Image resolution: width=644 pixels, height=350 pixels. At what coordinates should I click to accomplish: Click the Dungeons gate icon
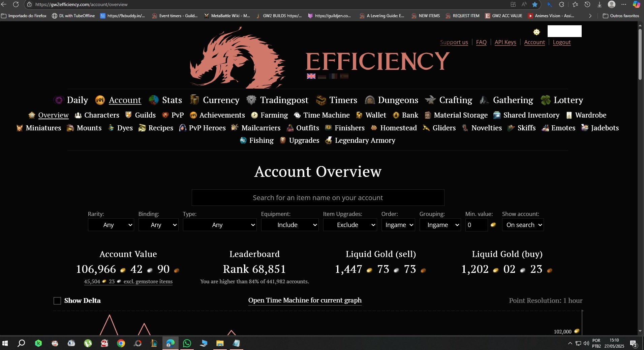(370, 100)
